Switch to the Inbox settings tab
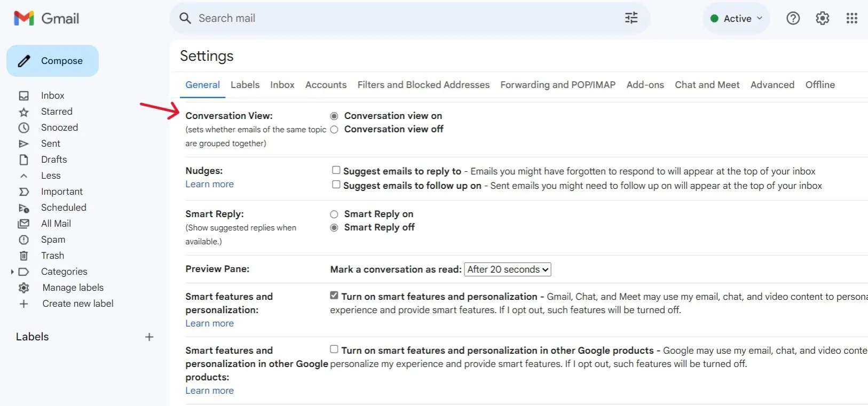 [282, 85]
